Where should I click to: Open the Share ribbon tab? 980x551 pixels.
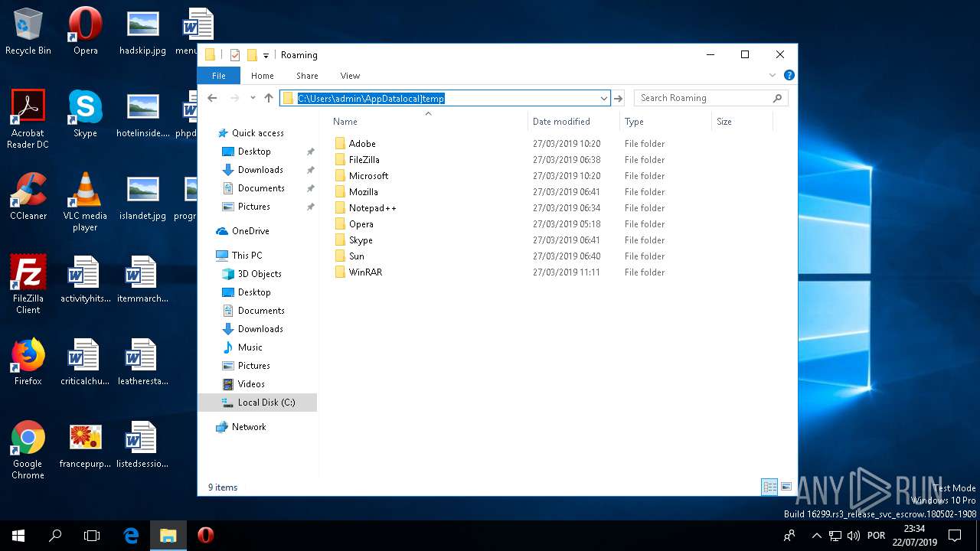(x=307, y=76)
